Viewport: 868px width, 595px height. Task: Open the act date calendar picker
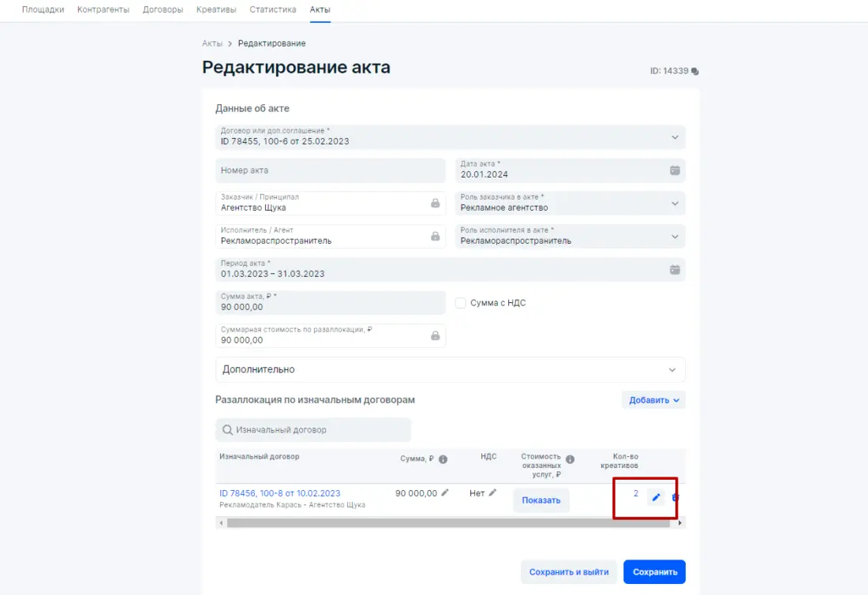point(675,170)
